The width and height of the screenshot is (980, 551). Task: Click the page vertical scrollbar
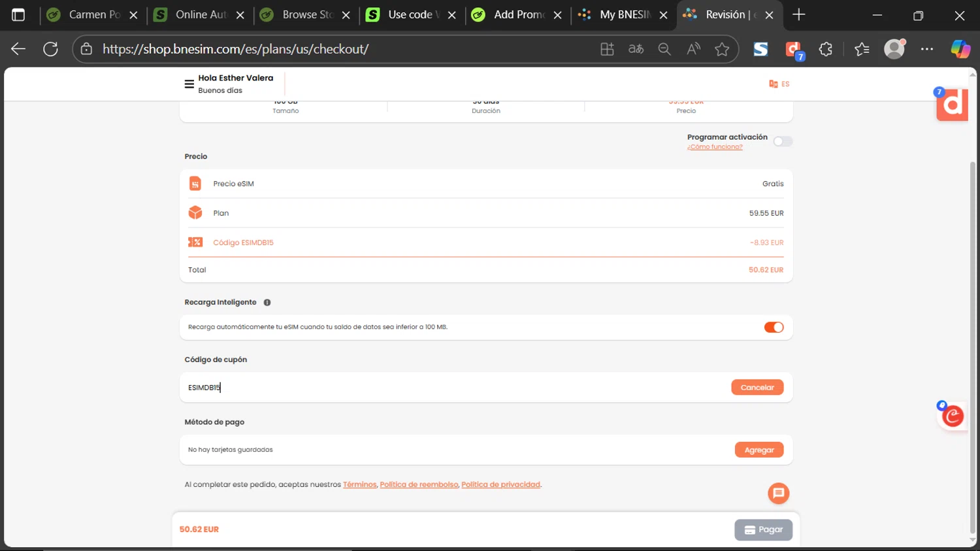(972, 346)
